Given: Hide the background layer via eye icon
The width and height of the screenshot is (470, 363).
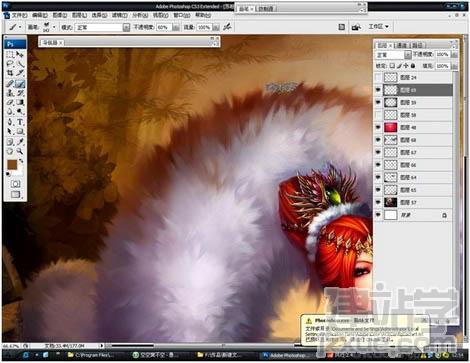Looking at the screenshot, I should pyautogui.click(x=378, y=215).
